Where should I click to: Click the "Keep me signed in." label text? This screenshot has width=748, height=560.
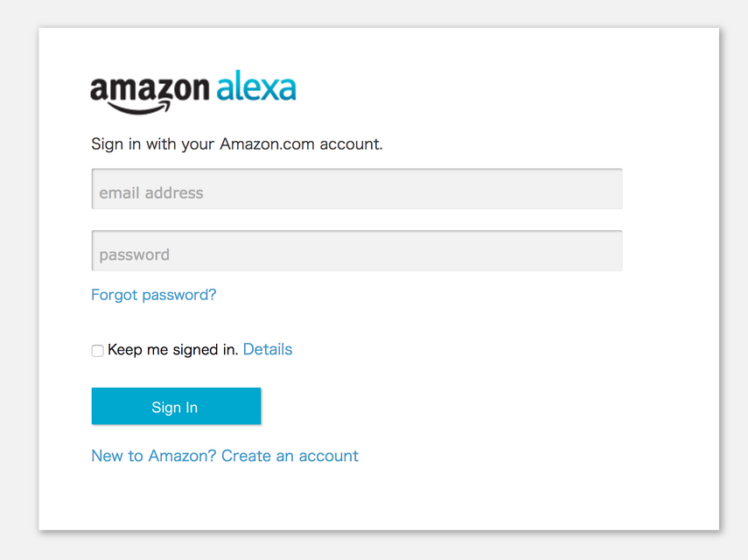point(172,350)
